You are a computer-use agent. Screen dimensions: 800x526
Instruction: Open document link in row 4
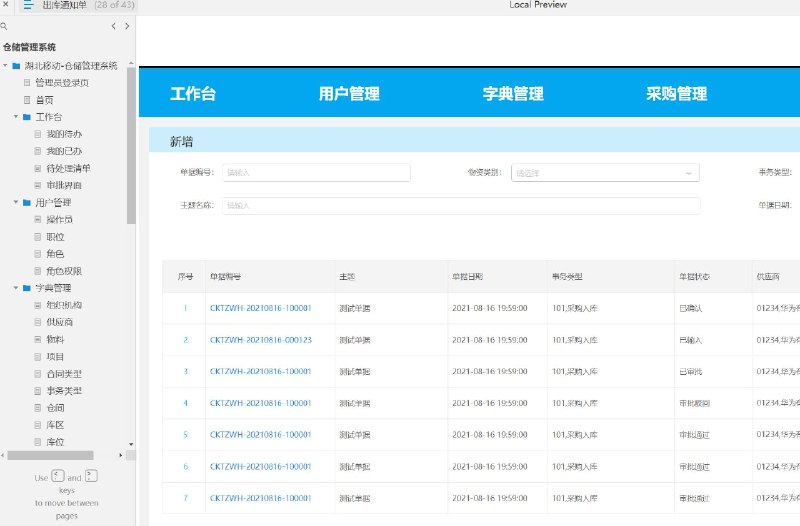261,403
